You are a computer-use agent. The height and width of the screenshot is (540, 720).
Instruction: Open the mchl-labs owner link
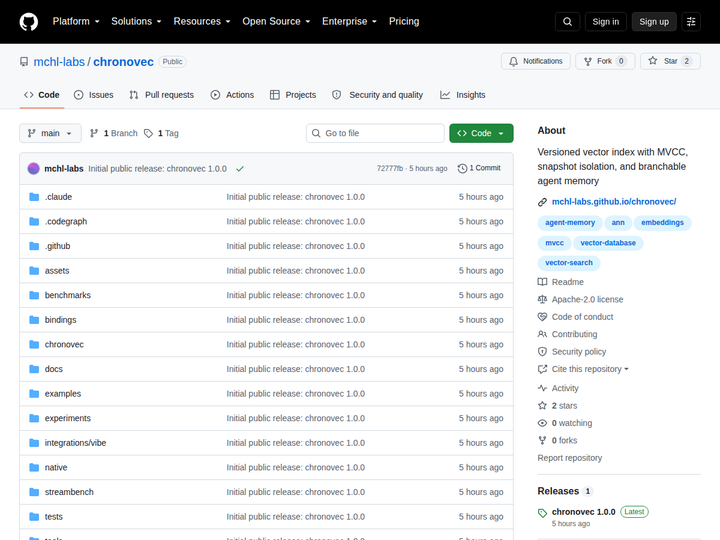pyautogui.click(x=59, y=62)
